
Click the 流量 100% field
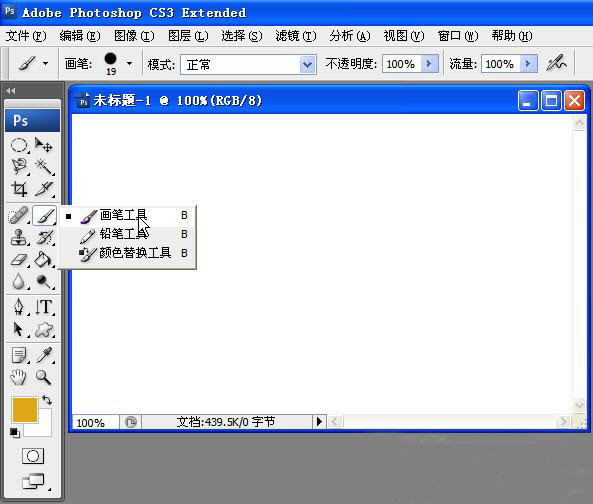[x=501, y=64]
